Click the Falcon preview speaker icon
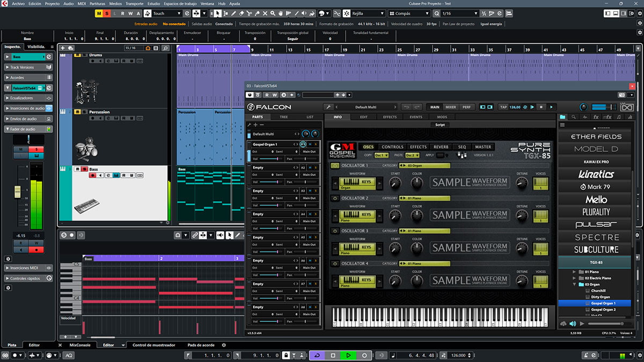The width and height of the screenshot is (644, 362). 573,323
